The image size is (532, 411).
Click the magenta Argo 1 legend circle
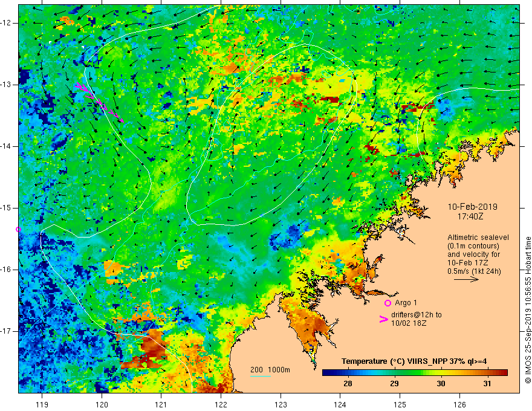point(388,303)
